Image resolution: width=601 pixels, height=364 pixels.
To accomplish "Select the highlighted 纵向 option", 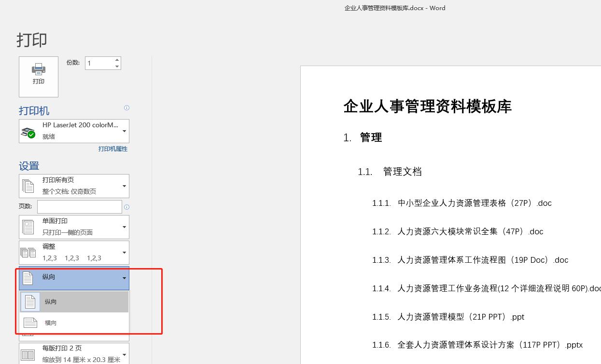I will point(51,301).
